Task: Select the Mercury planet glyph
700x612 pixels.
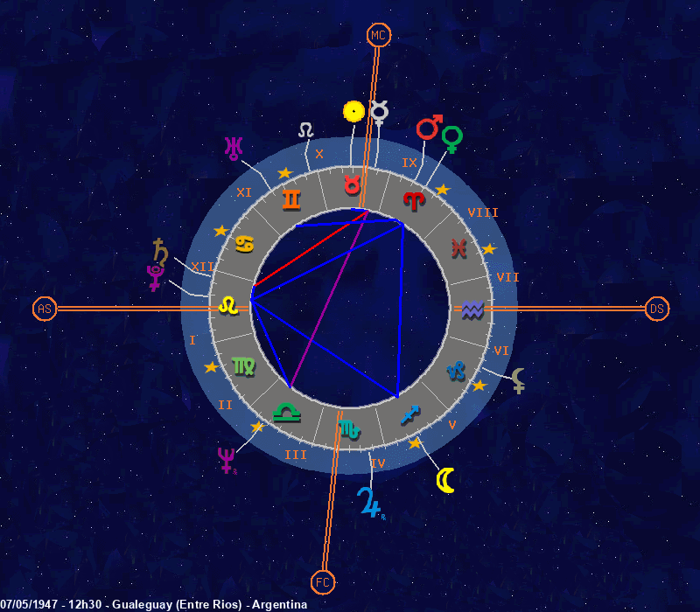Action: click(x=379, y=111)
